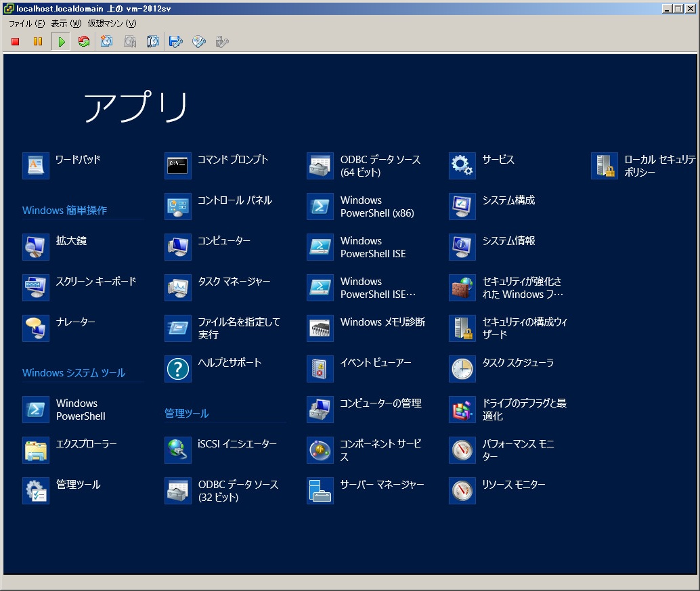Click the red Power Off toolbar button
700x591 pixels.
pos(15,41)
